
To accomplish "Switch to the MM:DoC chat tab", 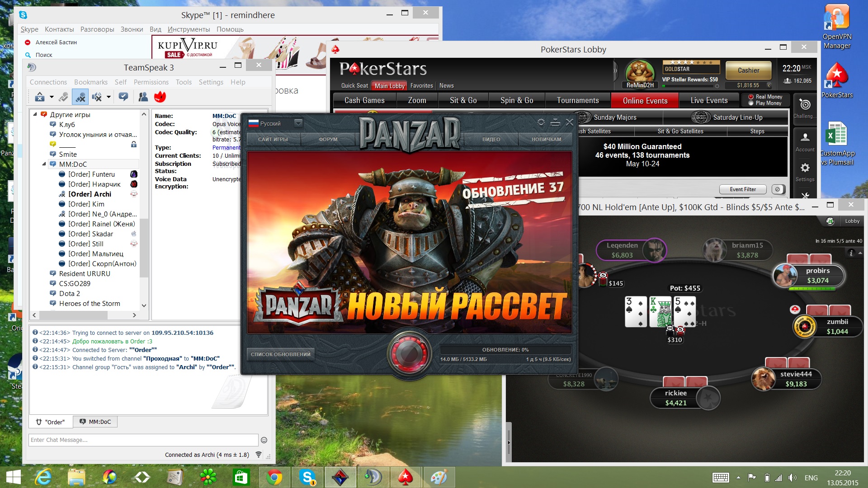I will pyautogui.click(x=95, y=422).
